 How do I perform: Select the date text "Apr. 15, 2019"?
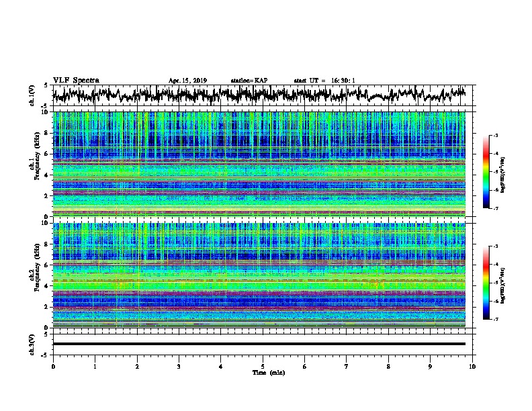pyautogui.click(x=187, y=81)
